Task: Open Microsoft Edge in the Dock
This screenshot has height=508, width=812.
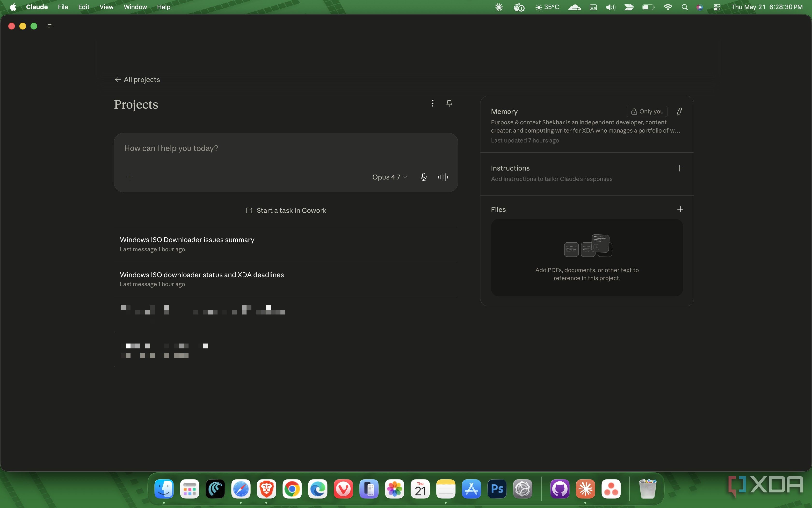Action: [318, 489]
